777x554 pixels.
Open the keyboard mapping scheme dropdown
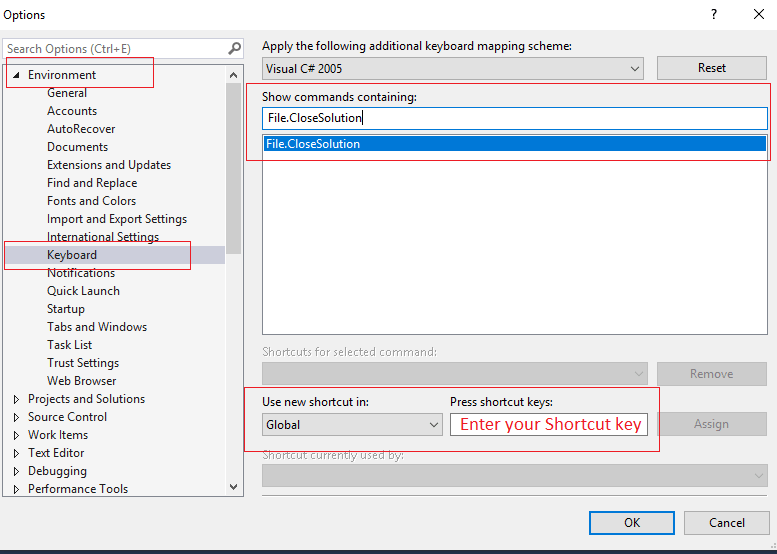(635, 68)
